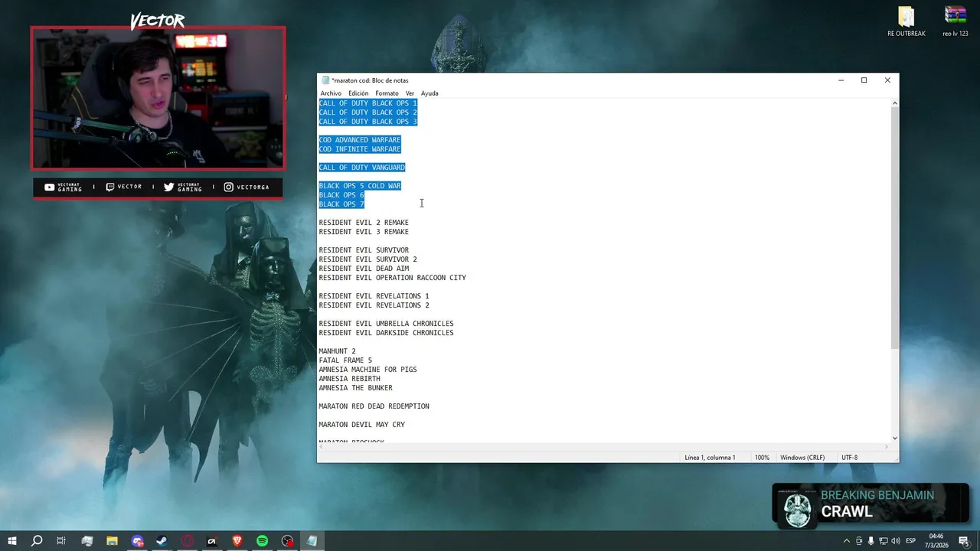Maximize the Notepad window

click(x=864, y=80)
